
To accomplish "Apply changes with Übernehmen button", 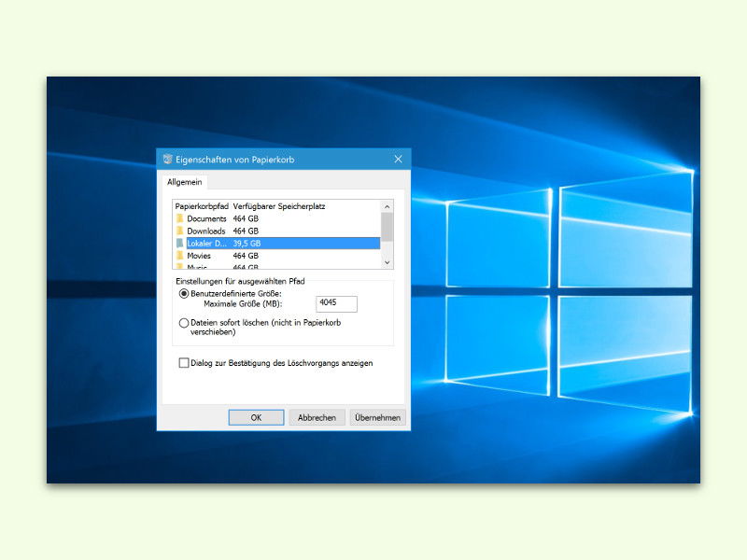I will (377, 417).
